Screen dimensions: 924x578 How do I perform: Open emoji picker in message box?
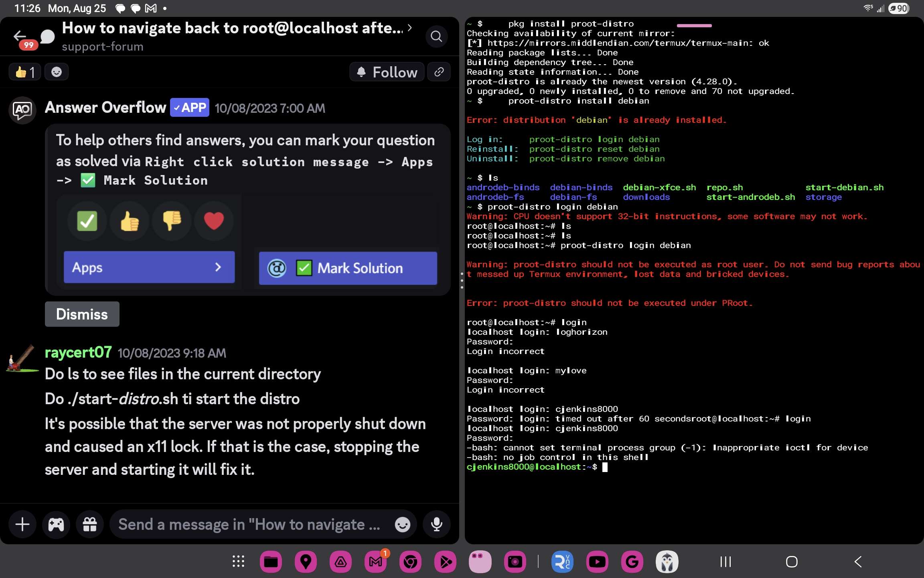pyautogui.click(x=403, y=525)
